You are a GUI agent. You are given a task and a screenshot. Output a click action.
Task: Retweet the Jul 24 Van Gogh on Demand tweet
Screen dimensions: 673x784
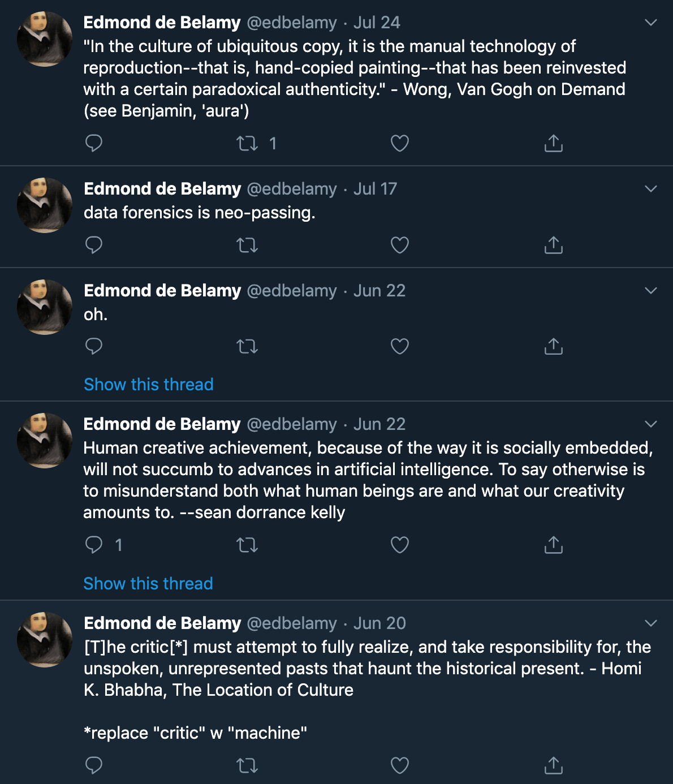[x=247, y=143]
